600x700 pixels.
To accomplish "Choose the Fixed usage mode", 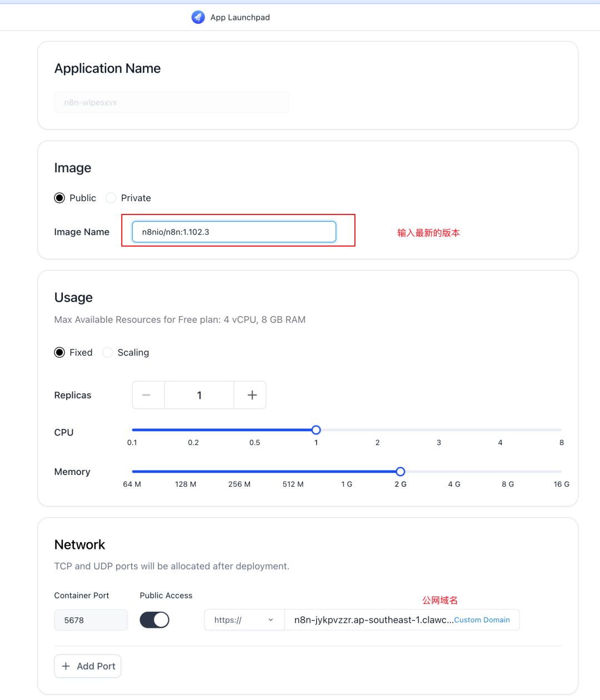I will click(x=59, y=352).
